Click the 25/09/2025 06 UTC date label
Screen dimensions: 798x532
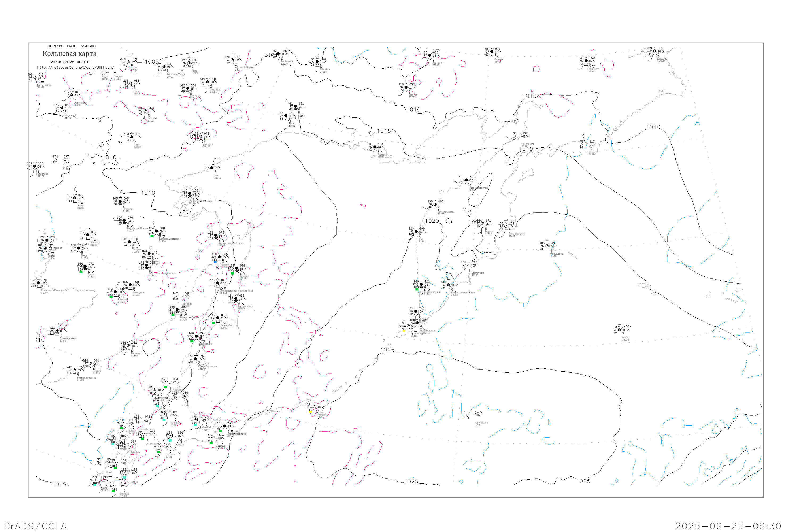[70, 62]
